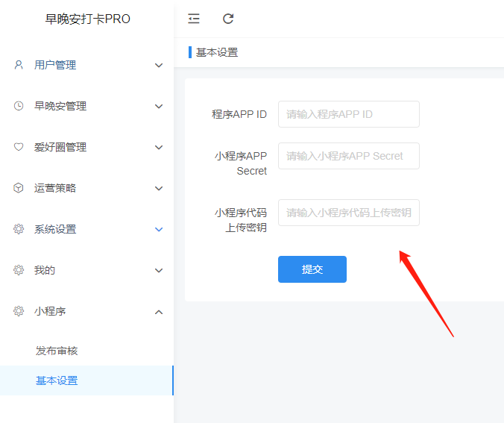Focus the 小程序代码上传密钥 input field
This screenshot has height=423, width=504.
pyautogui.click(x=349, y=213)
